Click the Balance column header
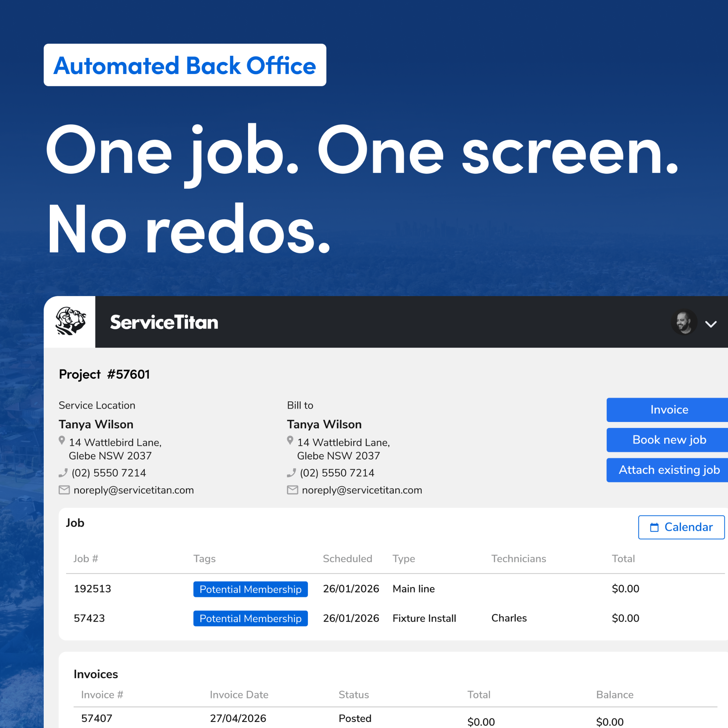The height and width of the screenshot is (728, 728). (615, 695)
